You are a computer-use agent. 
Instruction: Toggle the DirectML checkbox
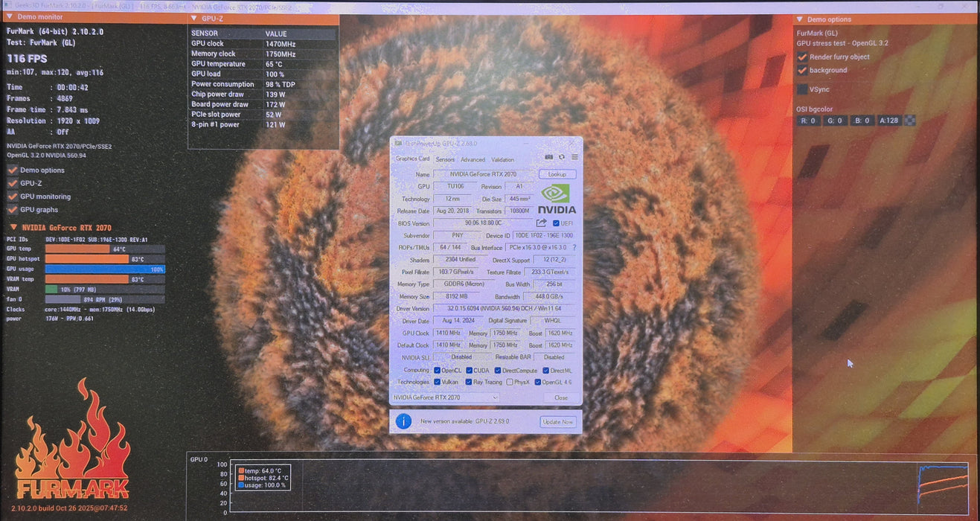pos(545,370)
